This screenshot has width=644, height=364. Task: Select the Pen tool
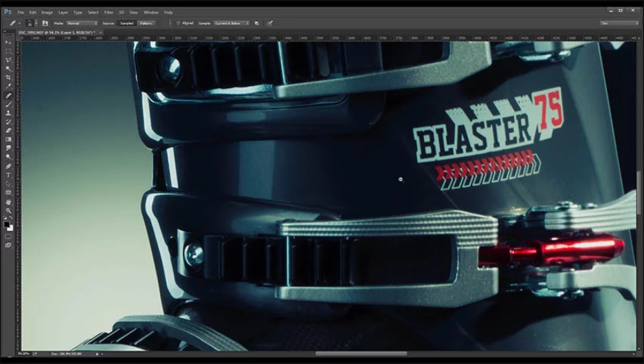[8, 166]
